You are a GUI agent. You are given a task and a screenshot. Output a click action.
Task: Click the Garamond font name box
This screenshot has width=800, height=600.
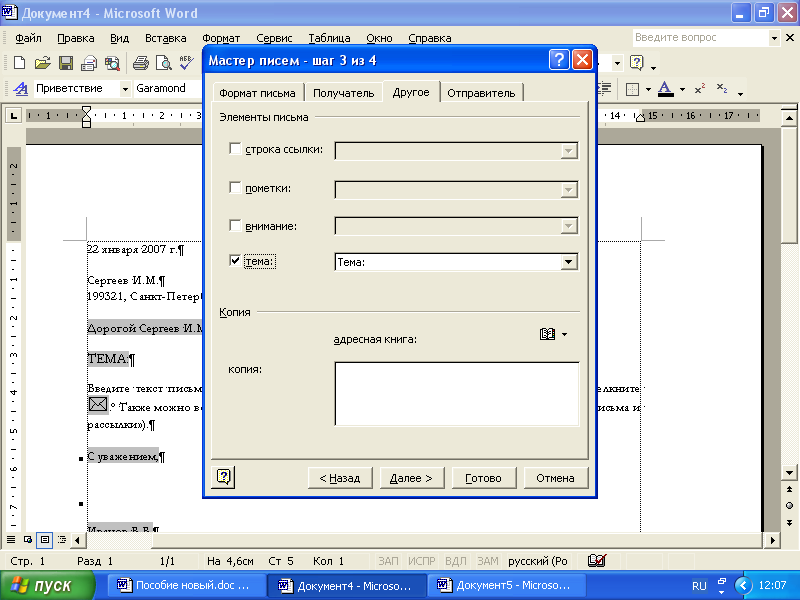pyautogui.click(x=167, y=88)
